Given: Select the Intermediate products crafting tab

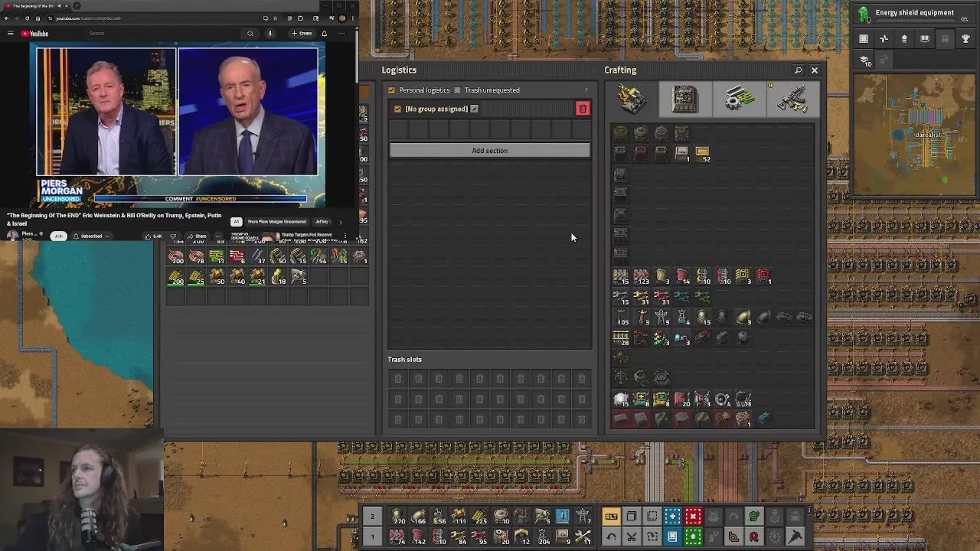Looking at the screenshot, I should (739, 99).
